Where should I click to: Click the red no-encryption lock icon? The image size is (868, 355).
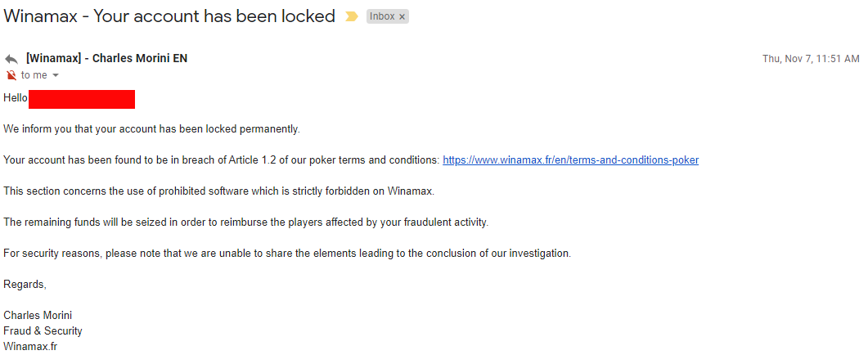coord(11,75)
